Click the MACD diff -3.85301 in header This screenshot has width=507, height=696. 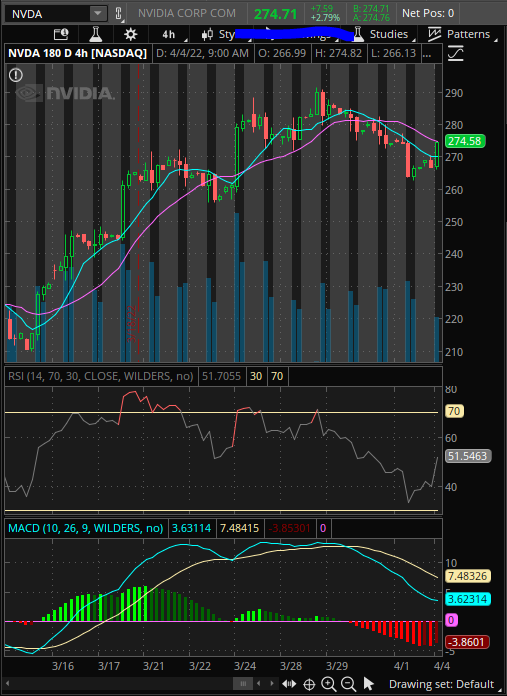(x=289, y=528)
